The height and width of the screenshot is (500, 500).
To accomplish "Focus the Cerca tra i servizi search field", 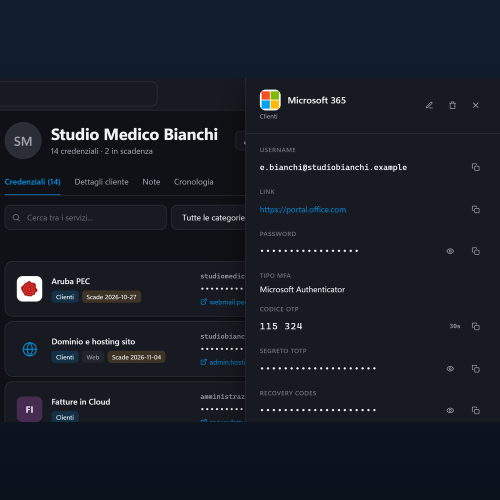I will [x=86, y=218].
